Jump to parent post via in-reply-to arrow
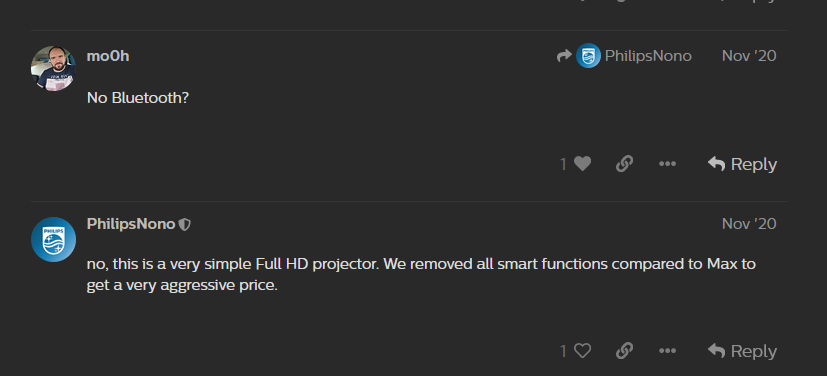The height and width of the screenshot is (376, 827). [564, 55]
